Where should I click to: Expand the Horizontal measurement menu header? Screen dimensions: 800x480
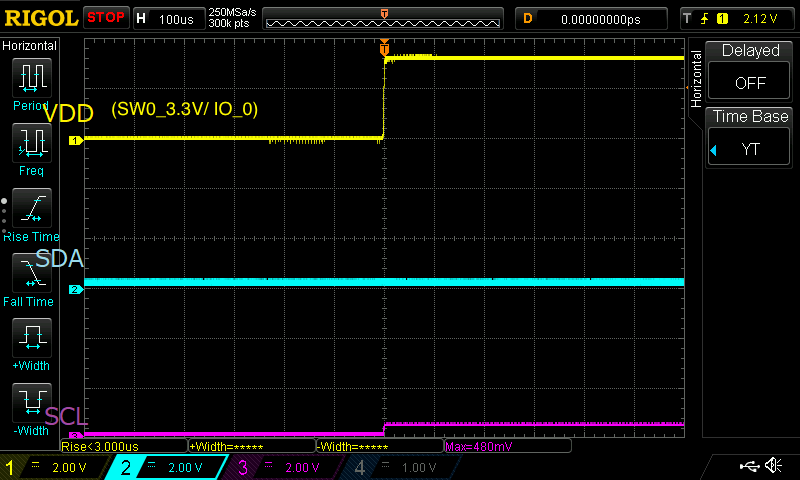(30, 46)
